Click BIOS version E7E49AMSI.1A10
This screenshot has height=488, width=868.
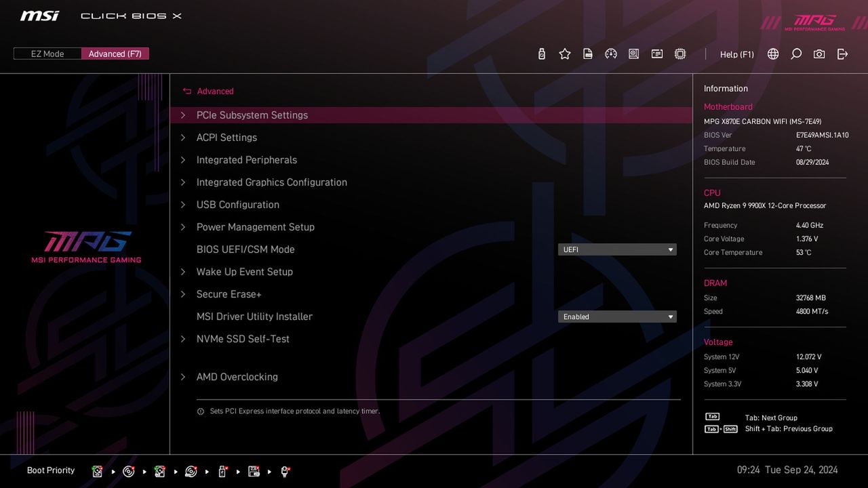pos(822,135)
